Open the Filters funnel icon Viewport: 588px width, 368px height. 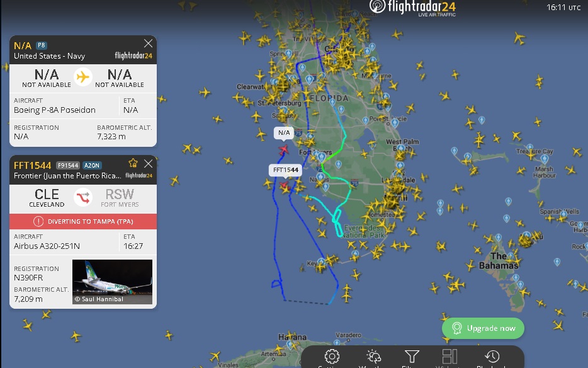point(411,357)
